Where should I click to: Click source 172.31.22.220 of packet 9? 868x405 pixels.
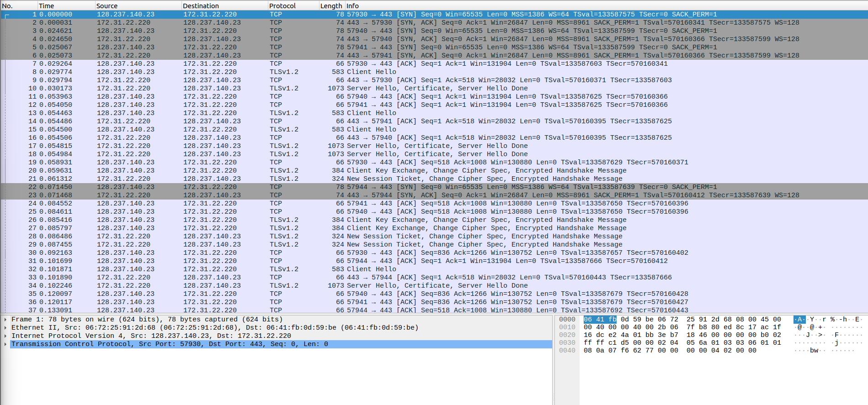[x=123, y=80]
